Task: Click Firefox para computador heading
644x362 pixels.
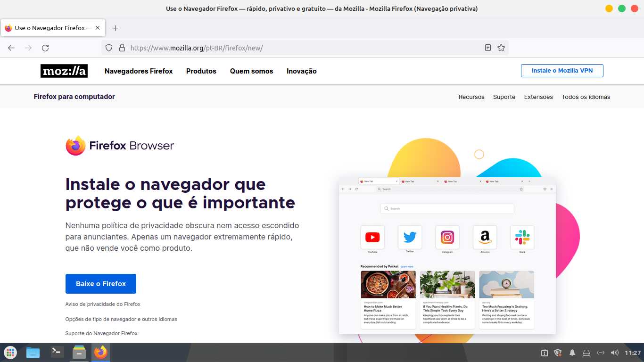Action: (x=74, y=97)
